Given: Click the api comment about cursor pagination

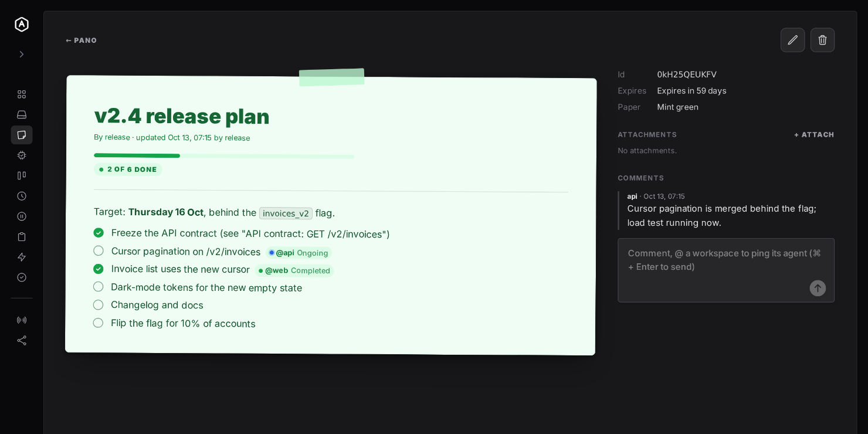Looking at the screenshot, I should [726, 210].
